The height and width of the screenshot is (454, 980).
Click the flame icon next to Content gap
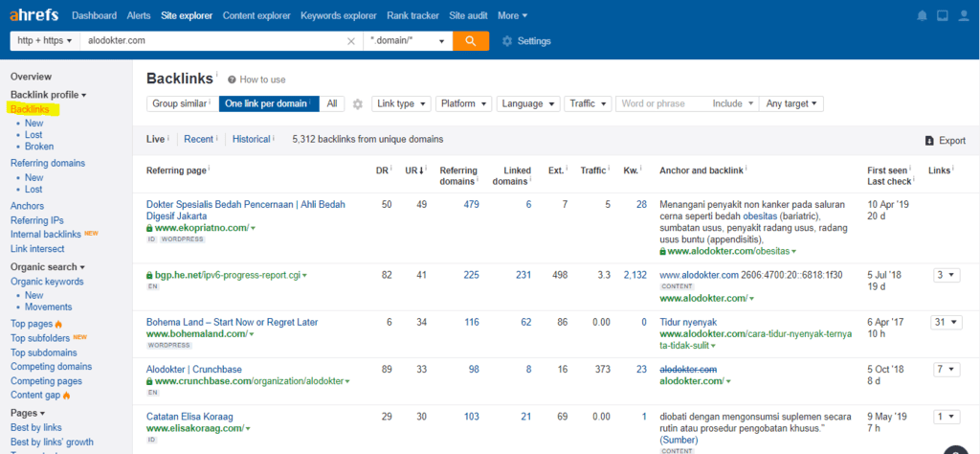[x=67, y=396]
